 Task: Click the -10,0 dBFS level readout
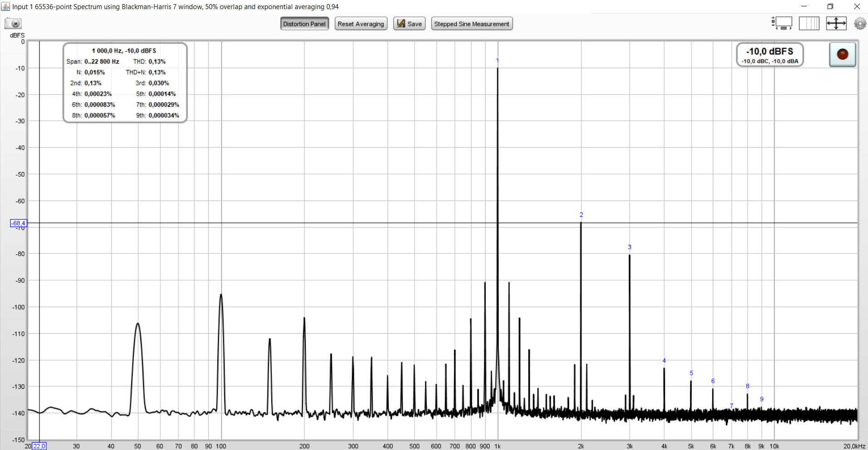coord(770,51)
